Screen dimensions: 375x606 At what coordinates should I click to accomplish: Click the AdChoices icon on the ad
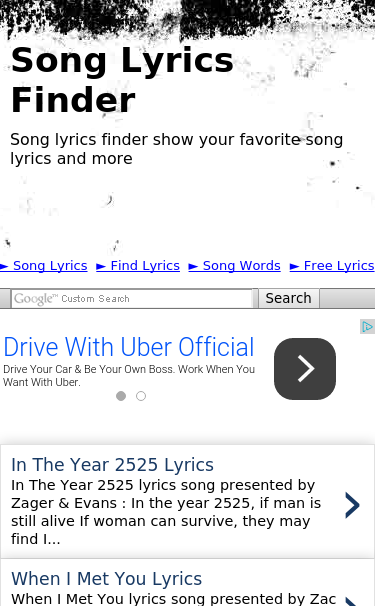tap(367, 327)
